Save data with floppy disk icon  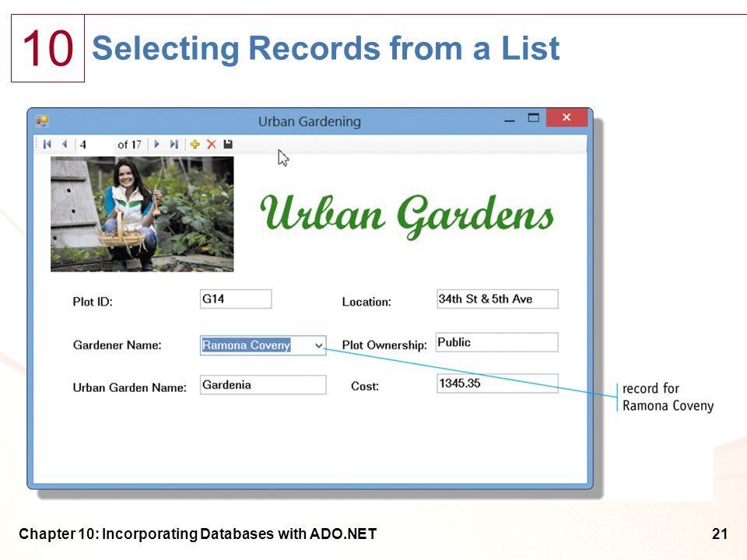click(228, 145)
